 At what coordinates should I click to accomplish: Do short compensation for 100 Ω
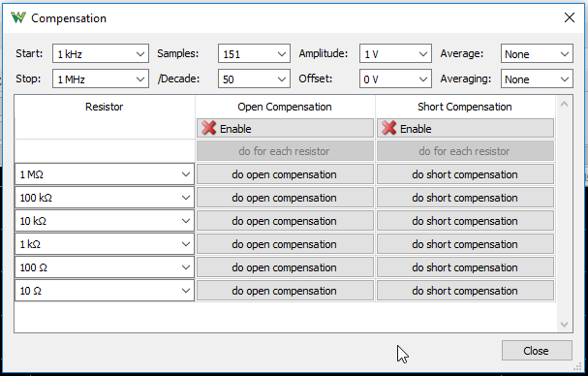pyautogui.click(x=465, y=267)
